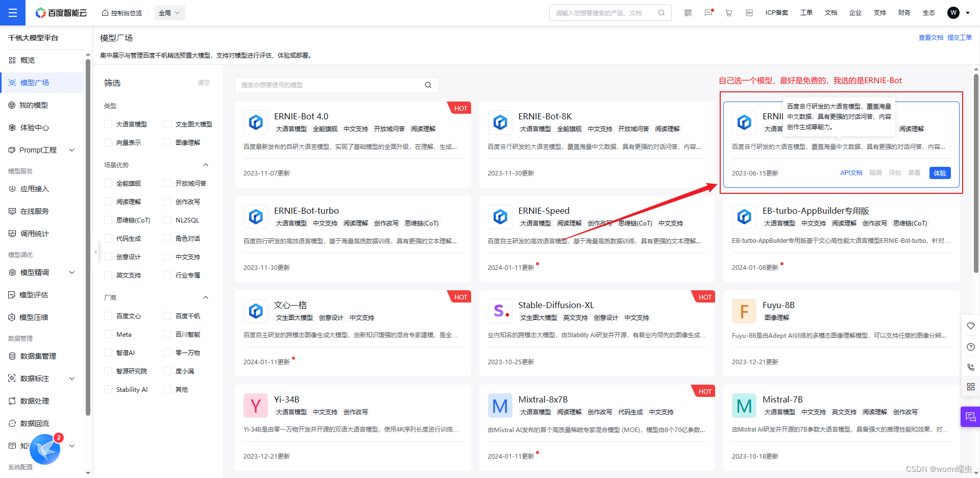This screenshot has width=980, height=478.
Task: Open the hamburger menu at top left
Action: (13, 13)
